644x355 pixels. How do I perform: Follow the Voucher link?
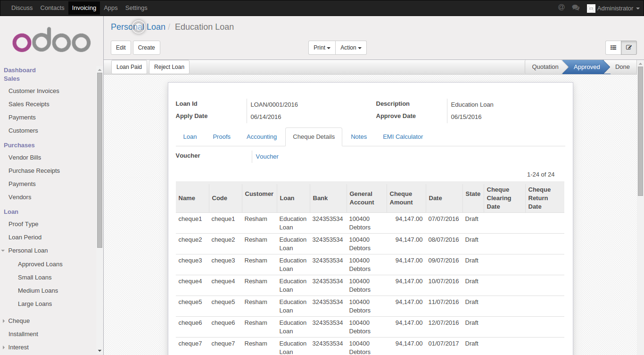coord(267,157)
